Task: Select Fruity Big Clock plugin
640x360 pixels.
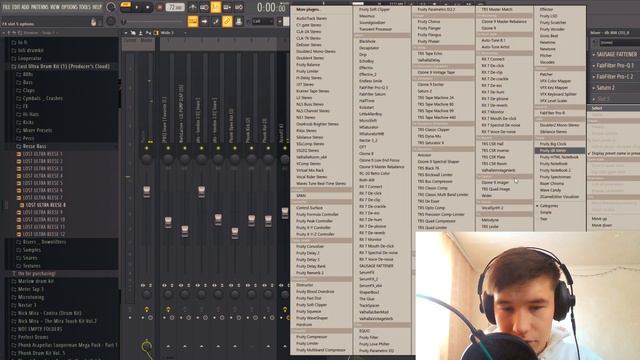Action: coord(553,144)
